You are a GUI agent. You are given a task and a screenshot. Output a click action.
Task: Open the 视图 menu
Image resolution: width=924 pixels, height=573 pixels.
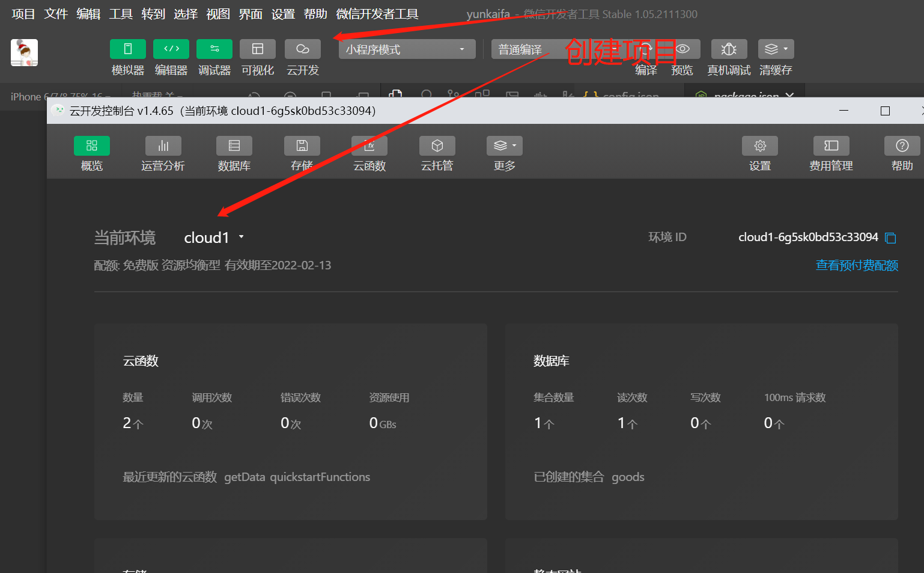(x=218, y=14)
